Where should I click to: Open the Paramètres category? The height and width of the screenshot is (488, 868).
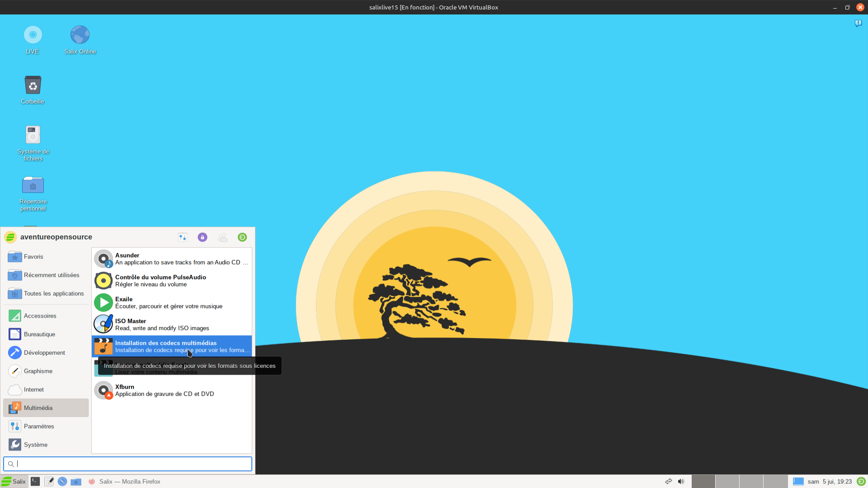tap(39, 427)
